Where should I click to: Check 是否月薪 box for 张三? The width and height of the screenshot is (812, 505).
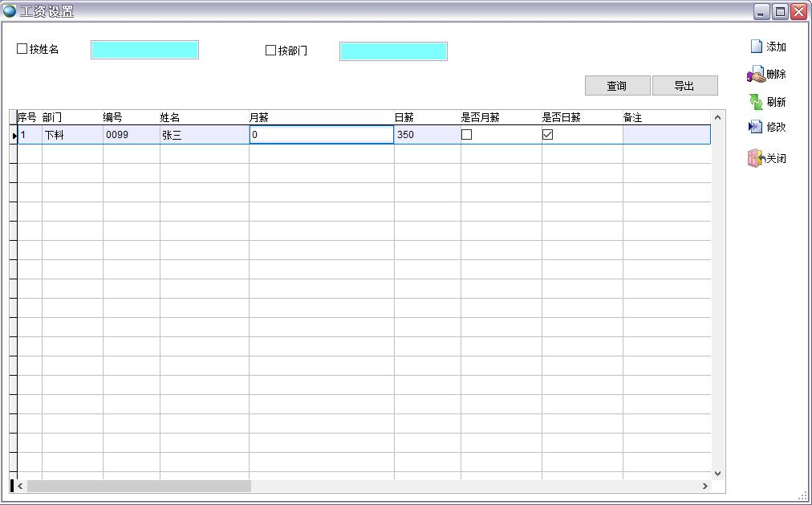(x=466, y=135)
